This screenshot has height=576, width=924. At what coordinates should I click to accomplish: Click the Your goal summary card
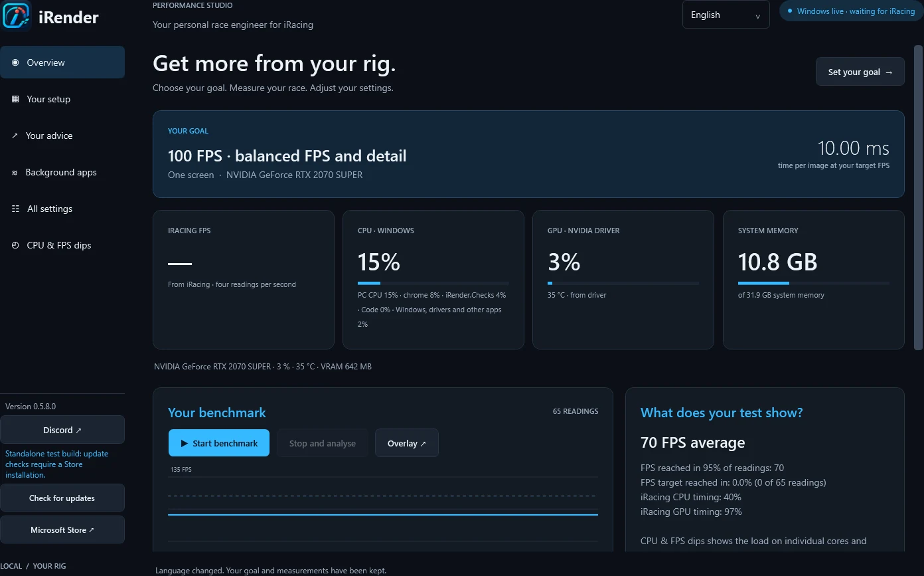(x=528, y=154)
